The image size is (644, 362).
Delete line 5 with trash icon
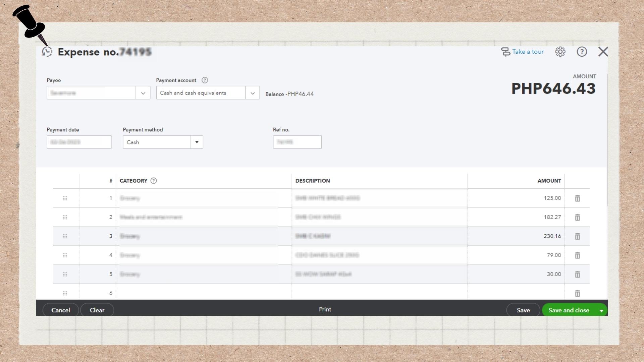tap(577, 274)
